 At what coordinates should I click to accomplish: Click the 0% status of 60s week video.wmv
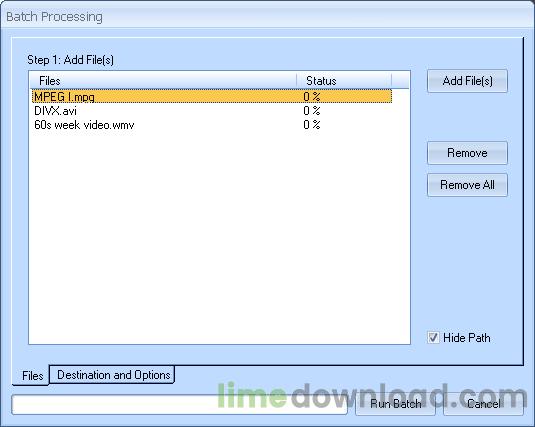312,125
